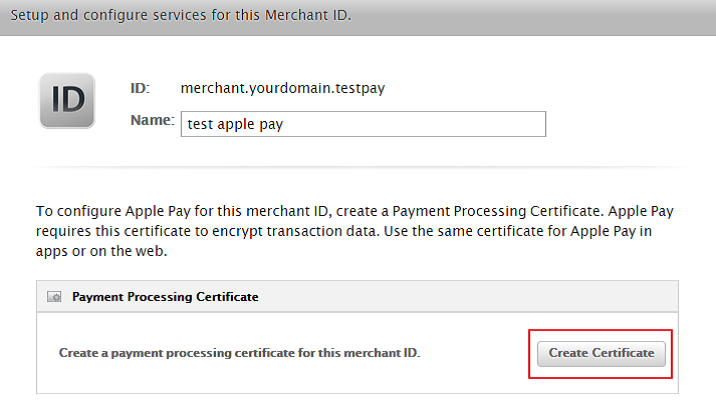Screen dimensions: 716x413
Task: Click the paragraph's opening words "To configure Apple Pay"
Action: tap(113, 211)
